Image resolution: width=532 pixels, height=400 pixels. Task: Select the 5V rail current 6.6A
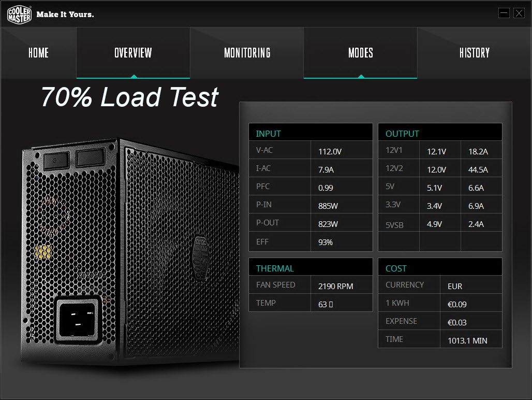476,188
